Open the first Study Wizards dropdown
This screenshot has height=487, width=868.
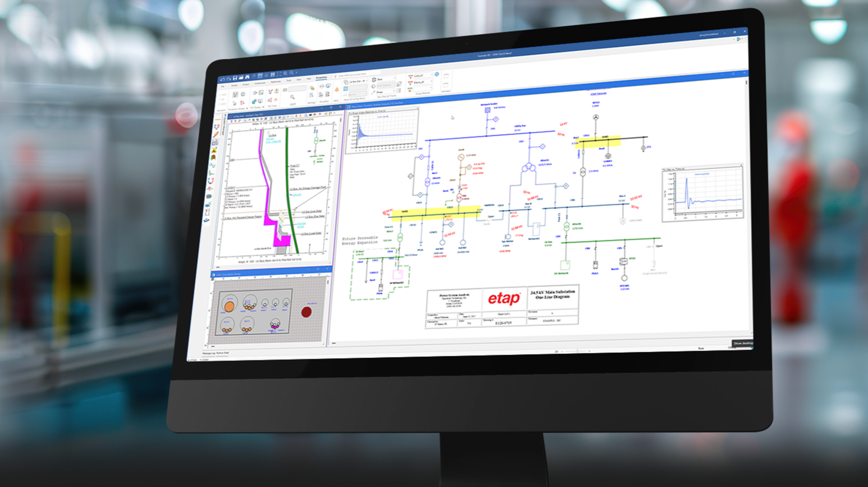[423, 75]
